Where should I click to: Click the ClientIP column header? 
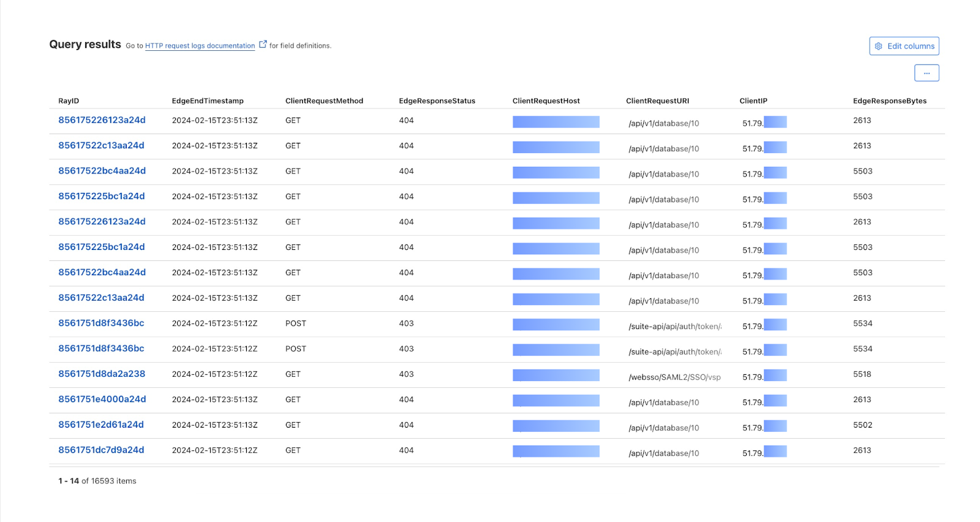[x=753, y=101]
